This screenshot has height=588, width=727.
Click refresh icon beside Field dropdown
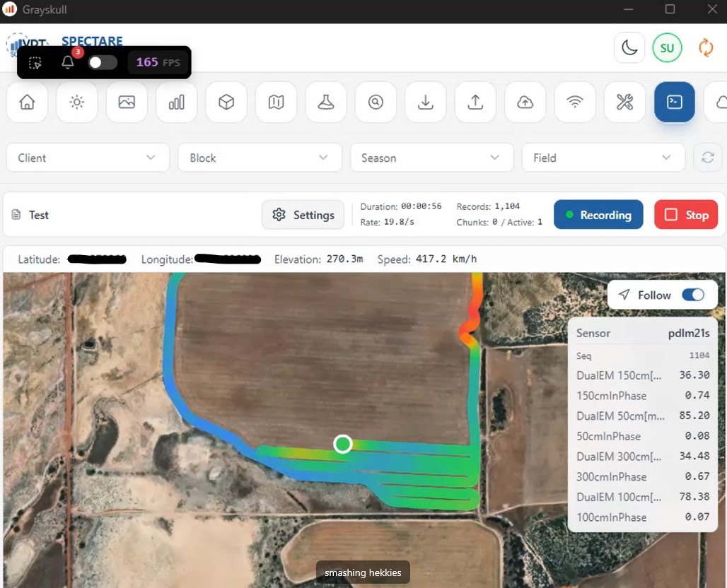(x=707, y=158)
